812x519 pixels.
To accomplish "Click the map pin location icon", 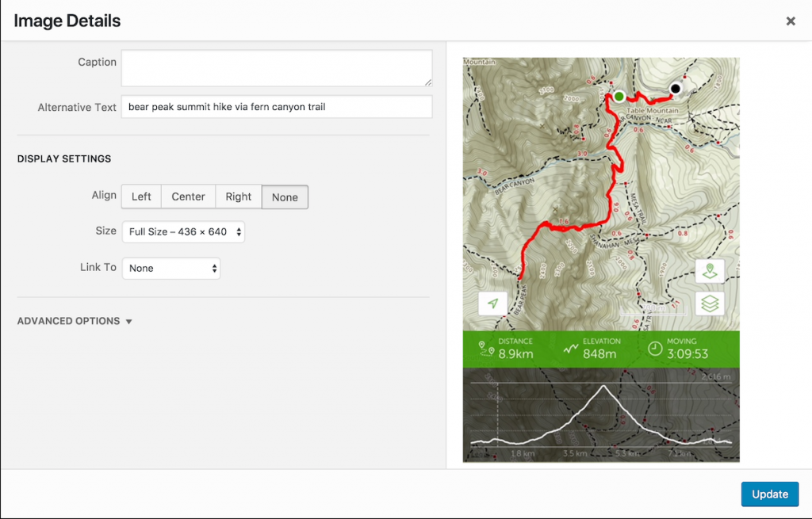I will click(x=710, y=271).
